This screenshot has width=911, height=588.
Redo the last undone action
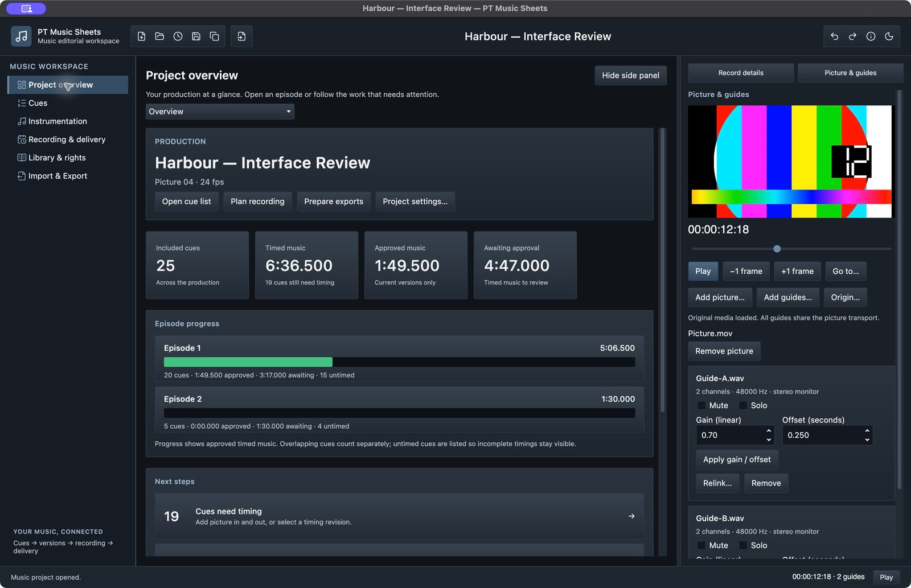coord(853,36)
